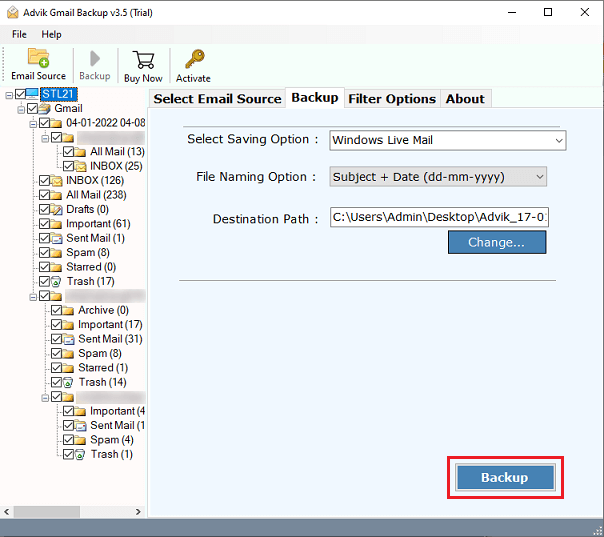The height and width of the screenshot is (537, 604).
Task: Select the All Mail (13) label
Action: tap(117, 152)
